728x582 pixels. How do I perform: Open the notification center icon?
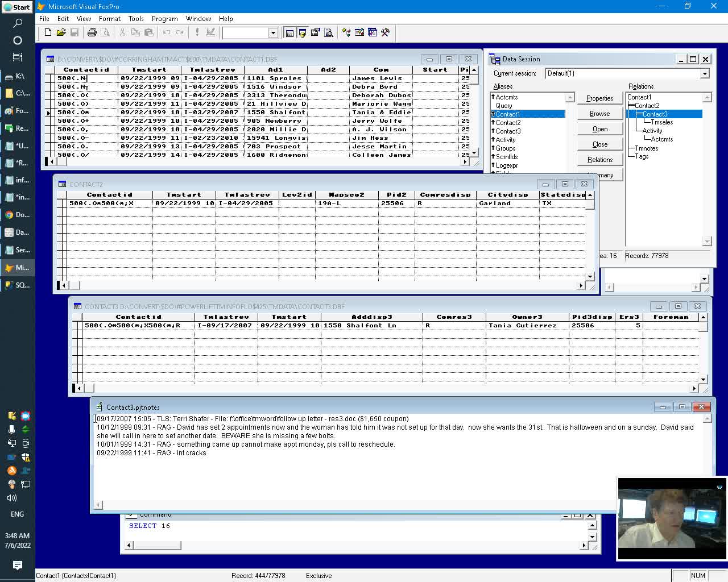click(x=17, y=565)
